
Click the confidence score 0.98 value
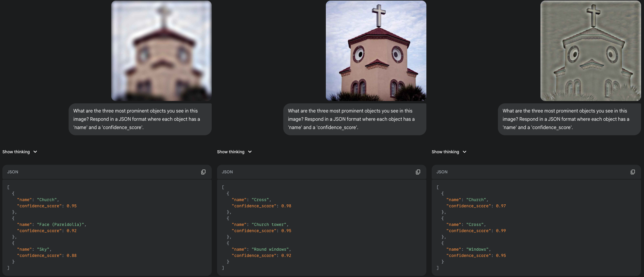[286, 206]
